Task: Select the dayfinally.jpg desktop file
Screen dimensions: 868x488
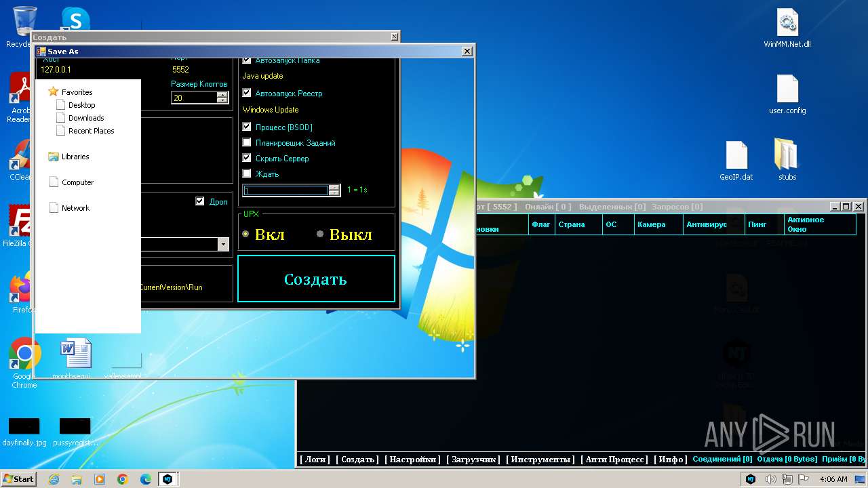Action: point(24,432)
